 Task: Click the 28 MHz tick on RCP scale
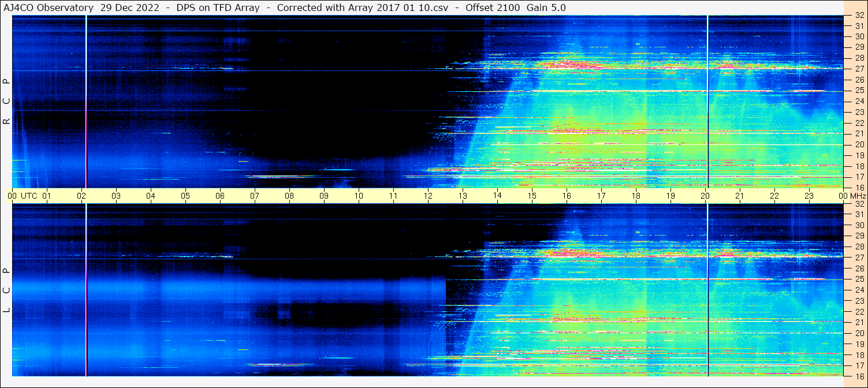tap(859, 58)
